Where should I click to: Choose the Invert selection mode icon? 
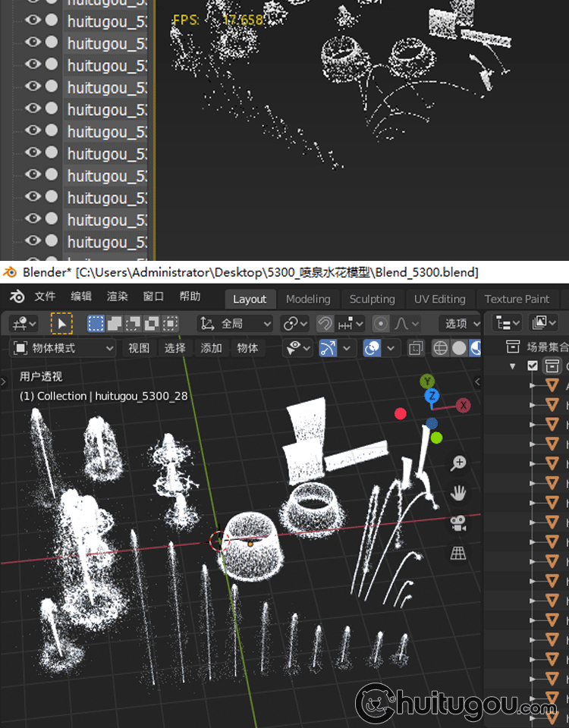pos(152,324)
